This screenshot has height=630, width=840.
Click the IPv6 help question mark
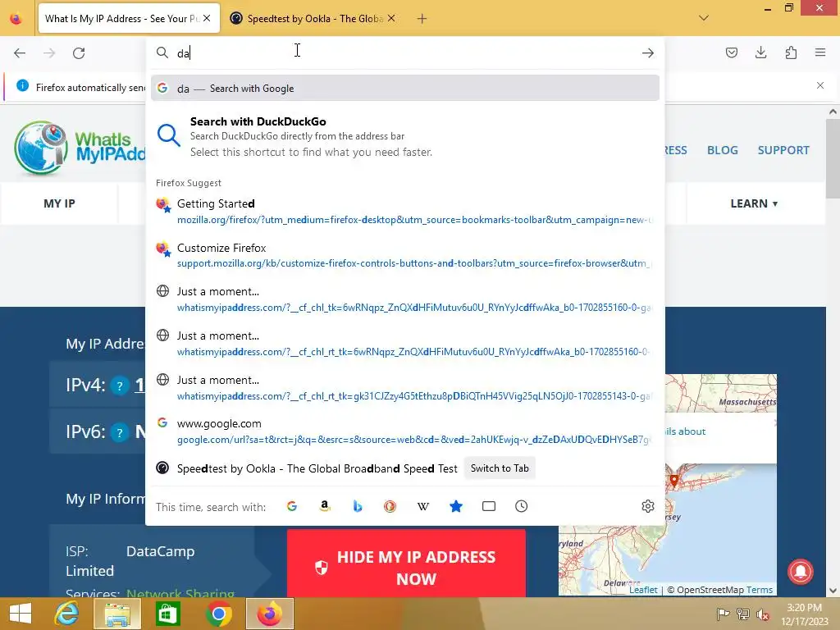pos(120,432)
